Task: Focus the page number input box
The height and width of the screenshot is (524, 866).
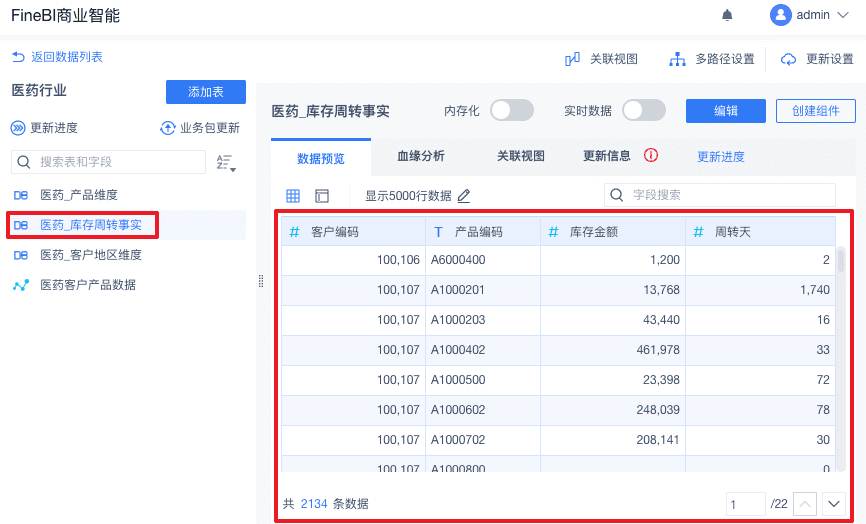Action: tap(746, 504)
